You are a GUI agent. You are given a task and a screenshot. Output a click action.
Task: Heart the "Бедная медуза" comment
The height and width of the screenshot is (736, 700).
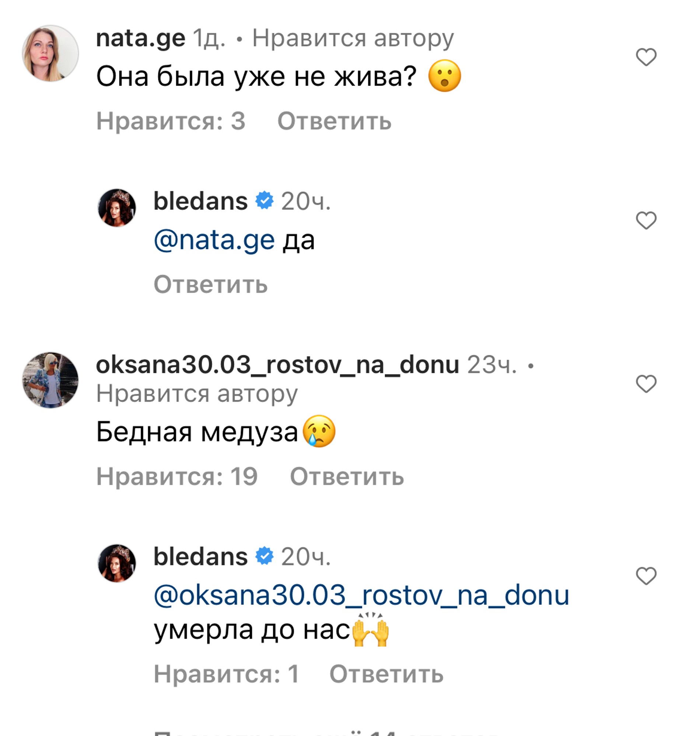[x=646, y=384]
